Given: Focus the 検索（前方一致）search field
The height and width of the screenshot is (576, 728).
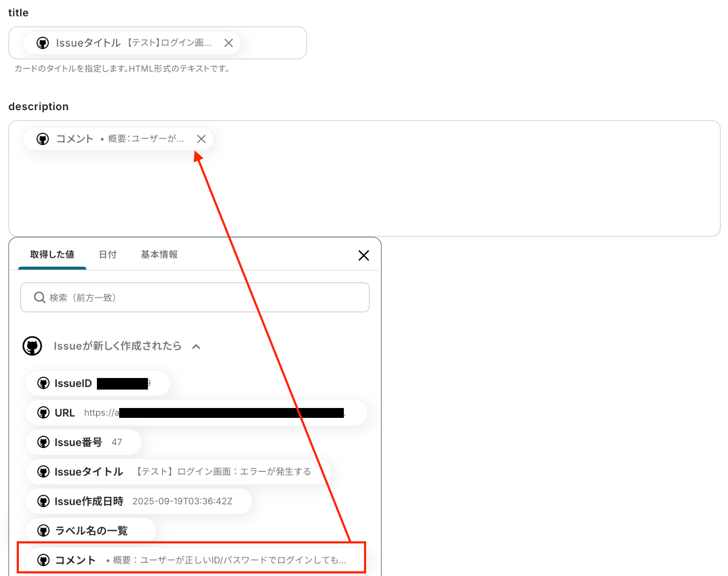Looking at the screenshot, I should pyautogui.click(x=195, y=297).
